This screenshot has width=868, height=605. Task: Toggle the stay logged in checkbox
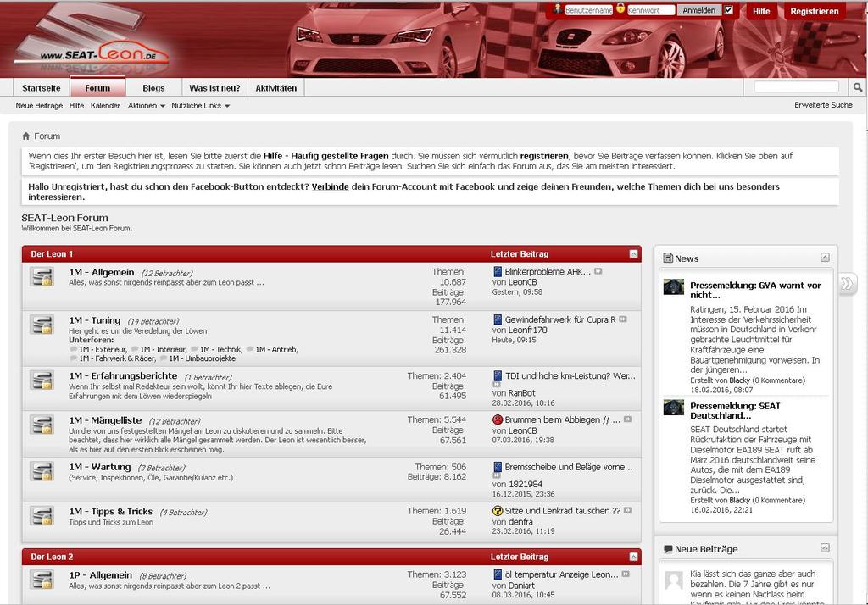(728, 10)
